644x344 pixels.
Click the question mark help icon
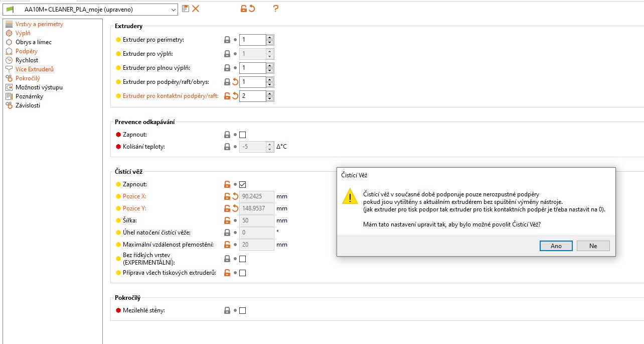pos(275,9)
